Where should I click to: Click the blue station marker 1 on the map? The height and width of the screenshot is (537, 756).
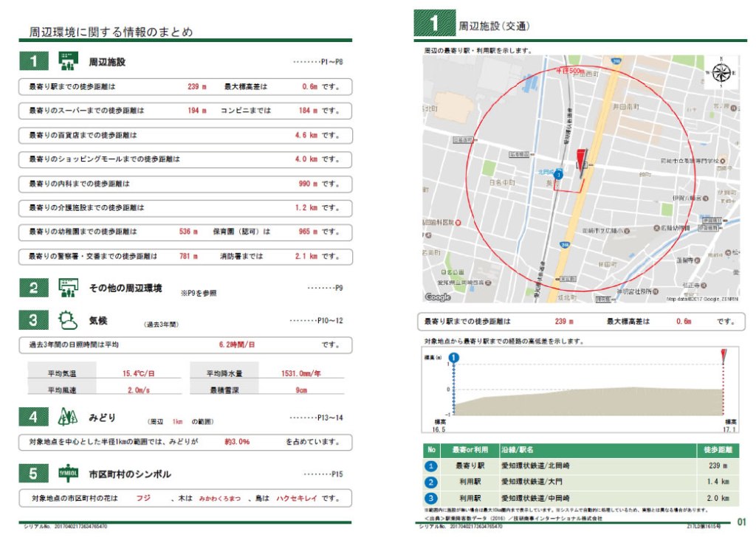(558, 174)
